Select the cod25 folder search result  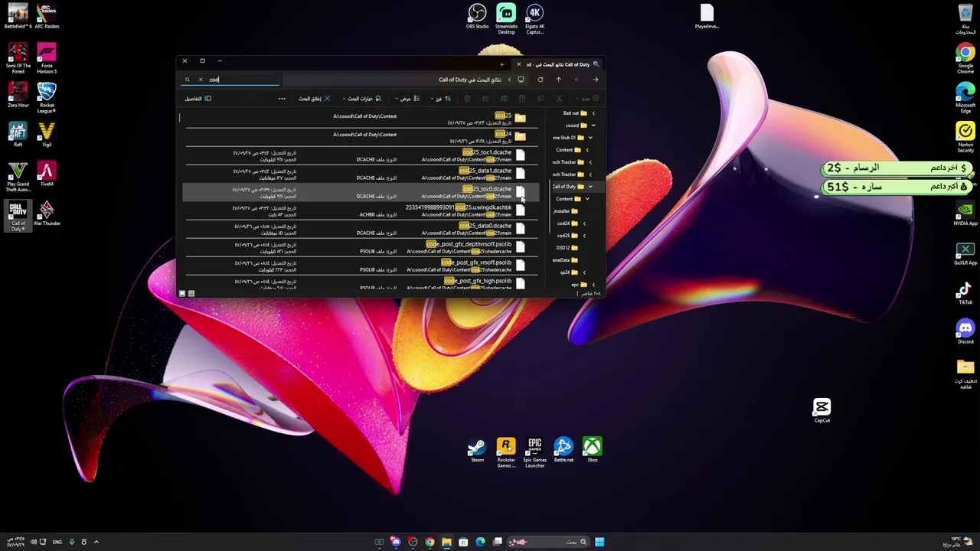point(360,119)
